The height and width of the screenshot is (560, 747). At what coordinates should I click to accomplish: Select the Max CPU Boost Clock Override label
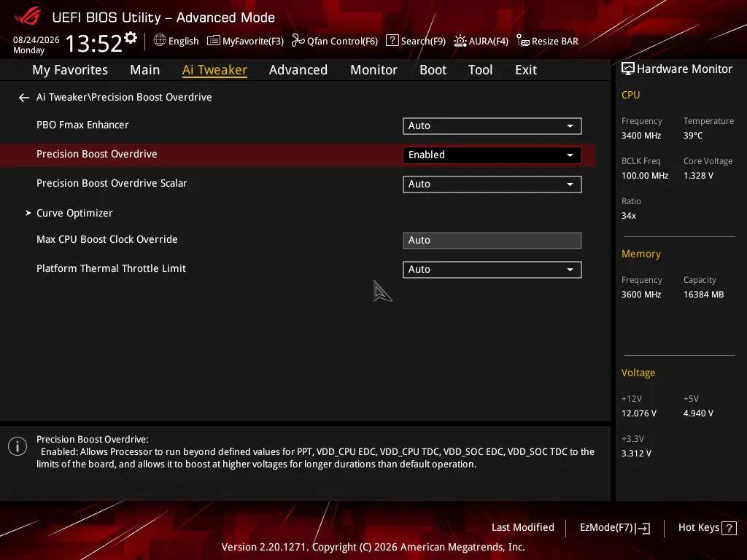click(x=107, y=239)
